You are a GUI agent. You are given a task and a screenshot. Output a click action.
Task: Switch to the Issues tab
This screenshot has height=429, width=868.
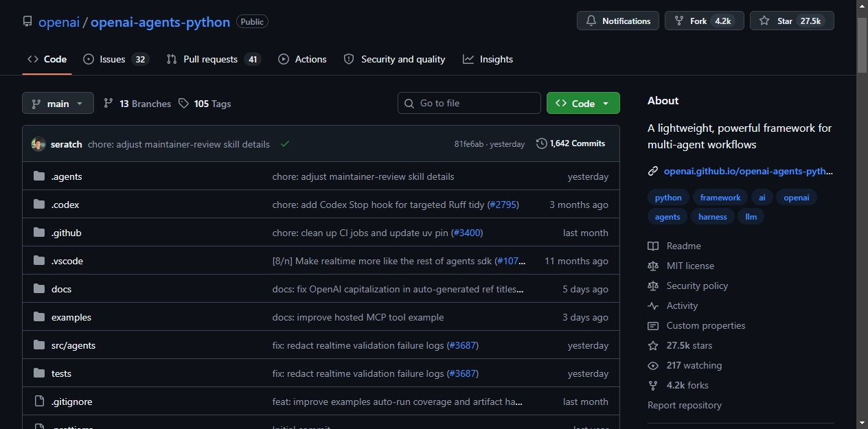tap(115, 59)
